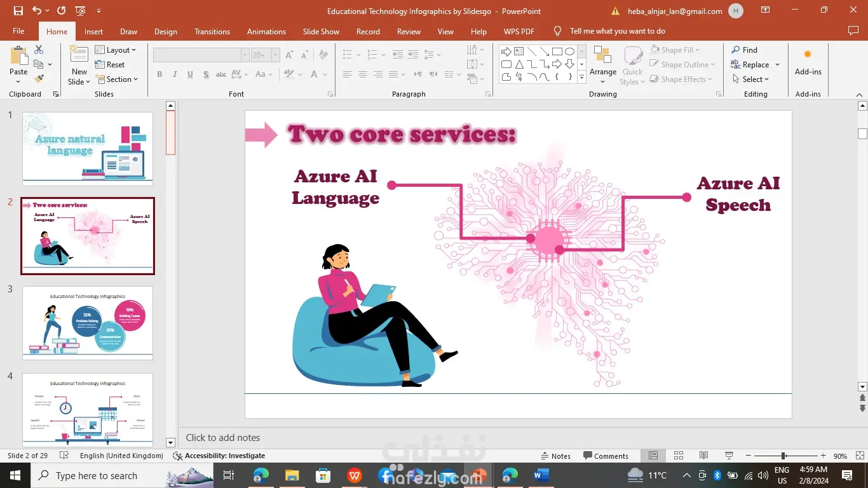Viewport: 868px width, 488px height.
Task: Toggle Comments pane in status bar
Action: click(x=606, y=456)
